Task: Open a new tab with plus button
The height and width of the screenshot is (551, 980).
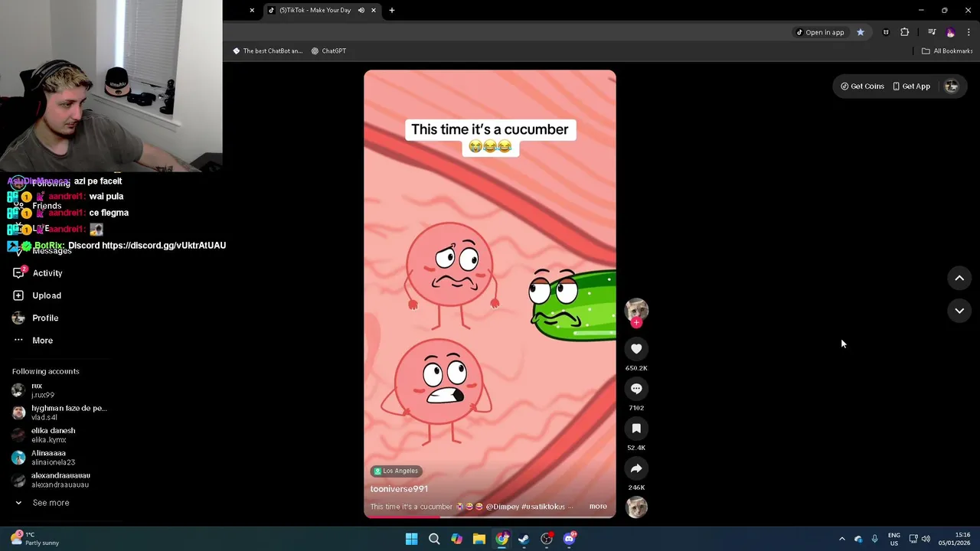Action: point(392,10)
